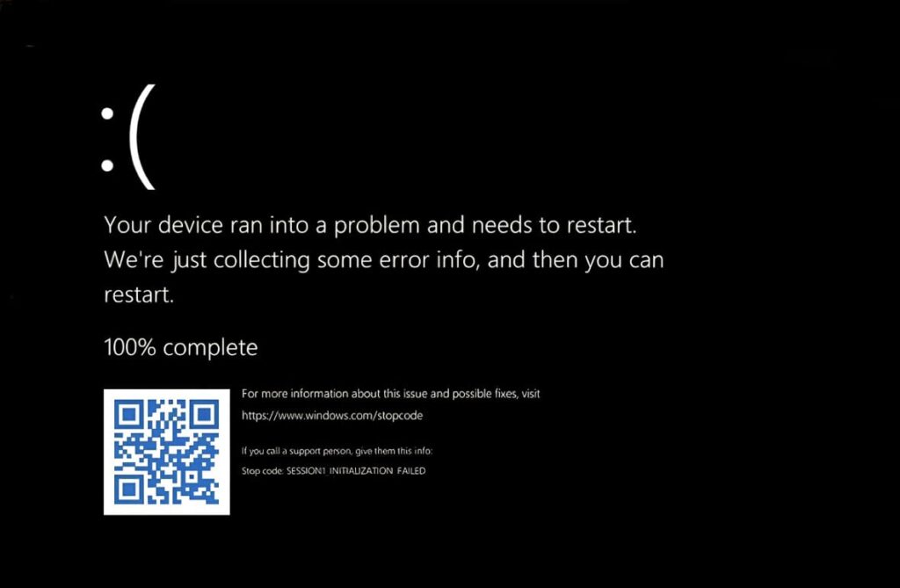Screen dimensions: 900x588
Task: Select the QR code's top-right finder square
Action: 204,415
